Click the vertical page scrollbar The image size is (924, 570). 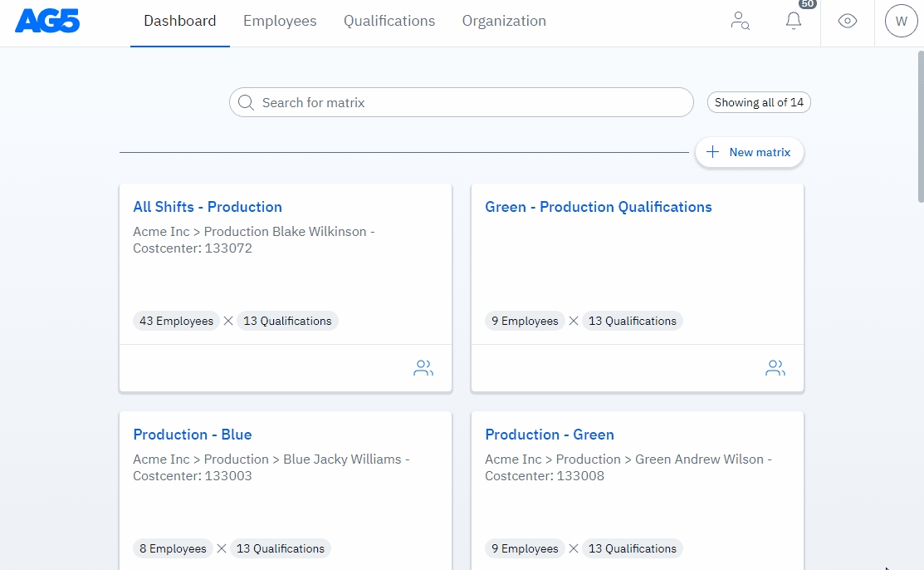pyautogui.click(x=920, y=125)
